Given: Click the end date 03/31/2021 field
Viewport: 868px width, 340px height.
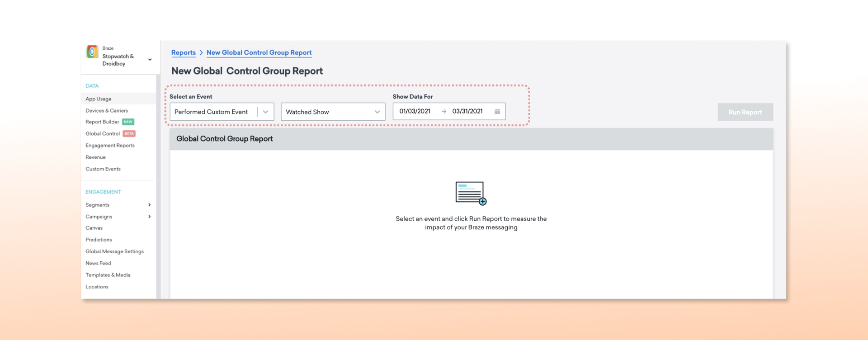Looking at the screenshot, I should 467,112.
